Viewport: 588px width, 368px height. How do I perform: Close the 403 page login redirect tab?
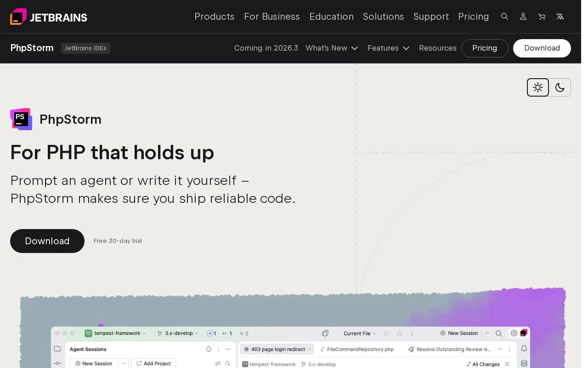pyautogui.click(x=309, y=350)
